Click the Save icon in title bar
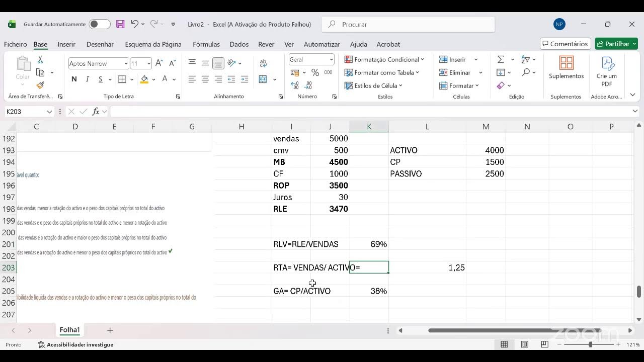Image resolution: width=644 pixels, height=362 pixels. click(x=120, y=24)
